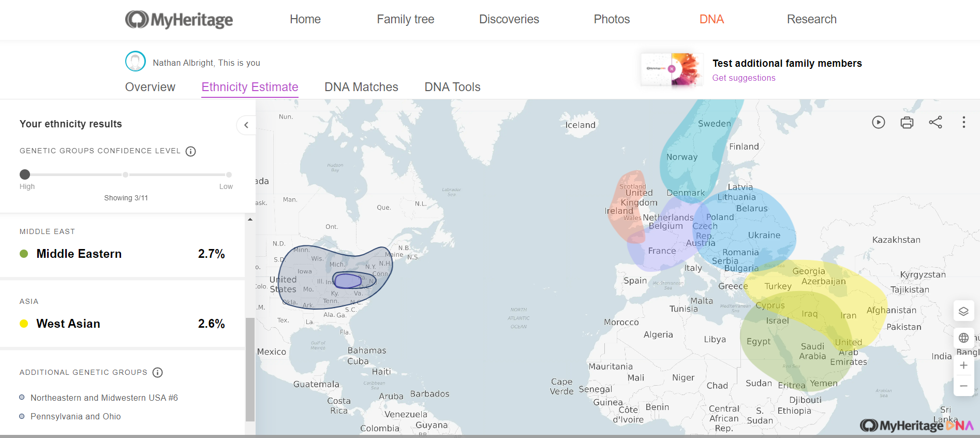Show info about additional genetic groups
The width and height of the screenshot is (980, 438).
click(x=158, y=372)
